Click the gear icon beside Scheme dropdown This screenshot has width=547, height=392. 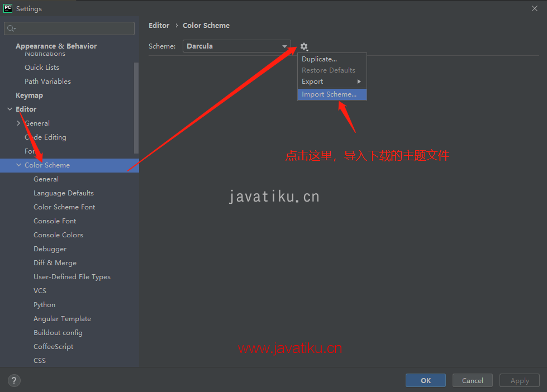304,47
